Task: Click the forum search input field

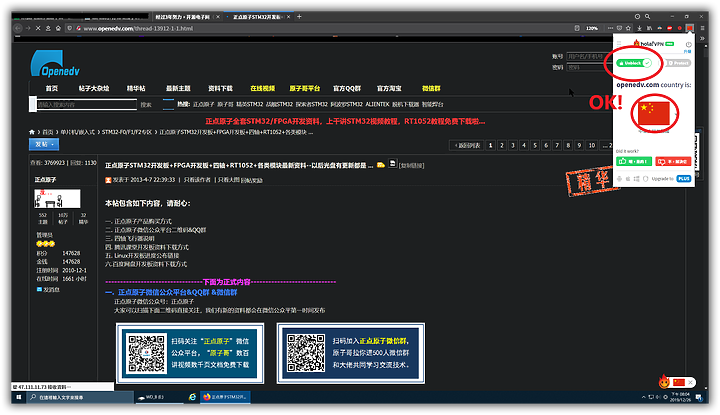Action: [x=86, y=105]
